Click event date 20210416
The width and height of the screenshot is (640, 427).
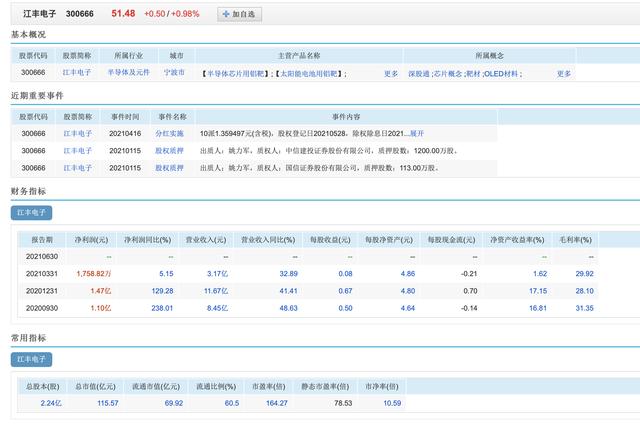click(125, 133)
